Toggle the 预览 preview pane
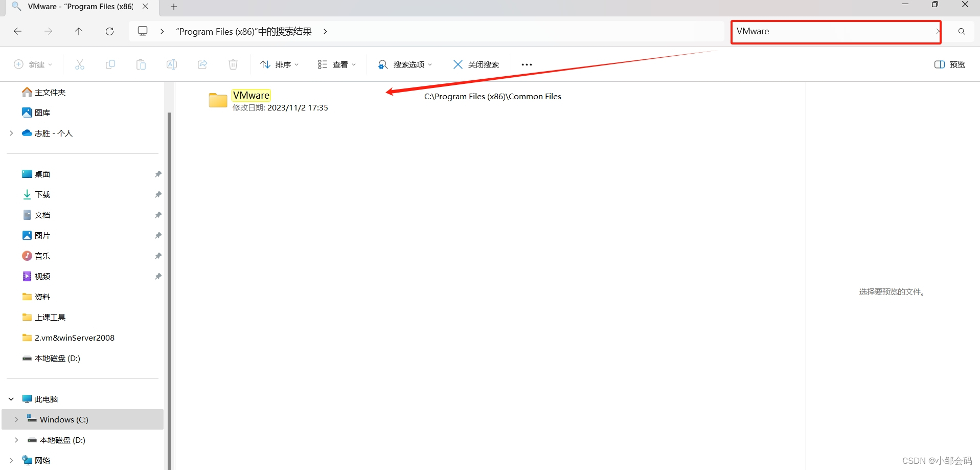This screenshot has width=980, height=470. 950,64
